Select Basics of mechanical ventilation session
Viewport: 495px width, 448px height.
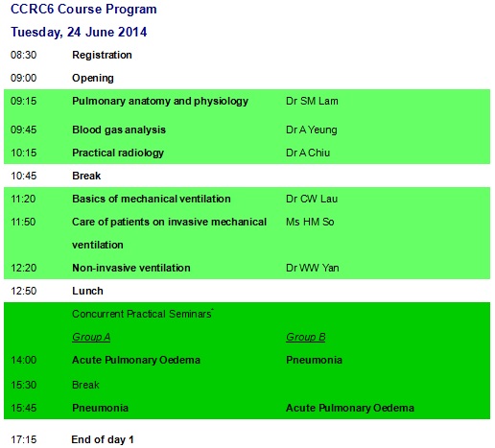(x=152, y=199)
